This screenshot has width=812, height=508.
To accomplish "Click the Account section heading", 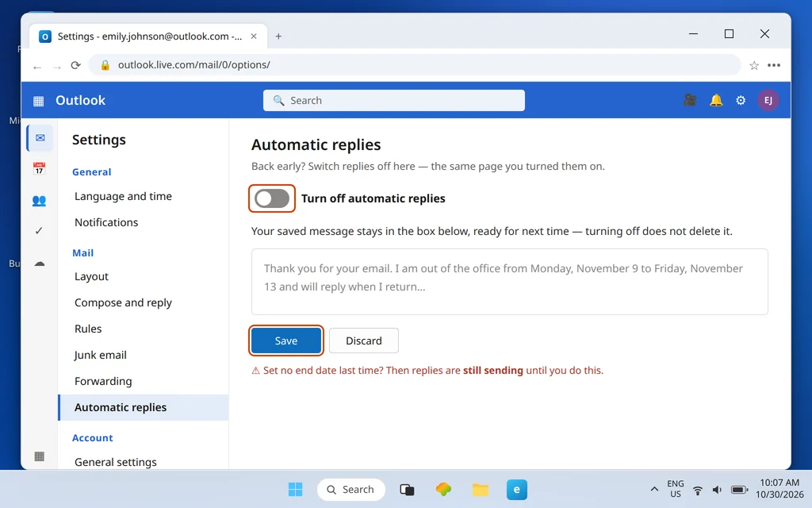I will 92,438.
